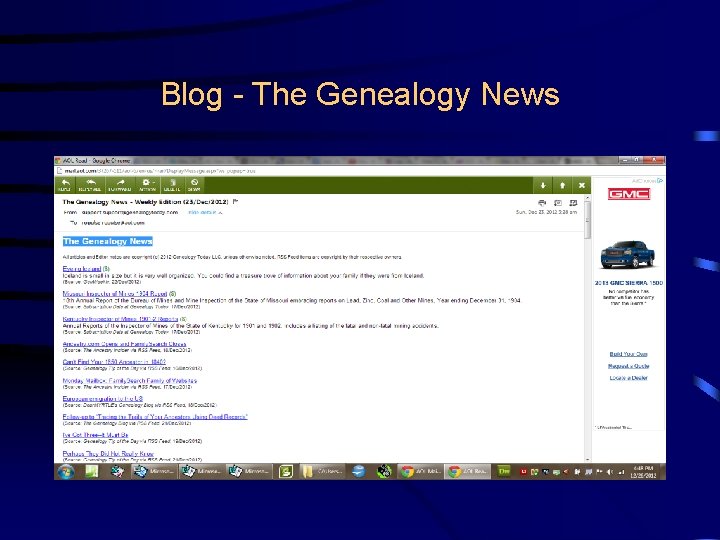Click the flag icon beside email subject
Viewport: 720px width, 540px height.
coord(236,202)
